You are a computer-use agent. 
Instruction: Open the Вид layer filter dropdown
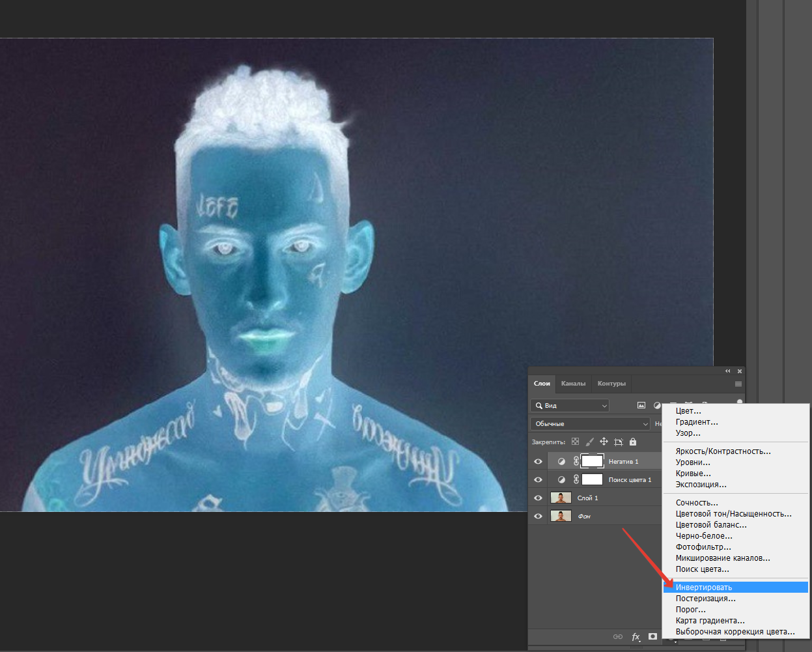point(570,405)
